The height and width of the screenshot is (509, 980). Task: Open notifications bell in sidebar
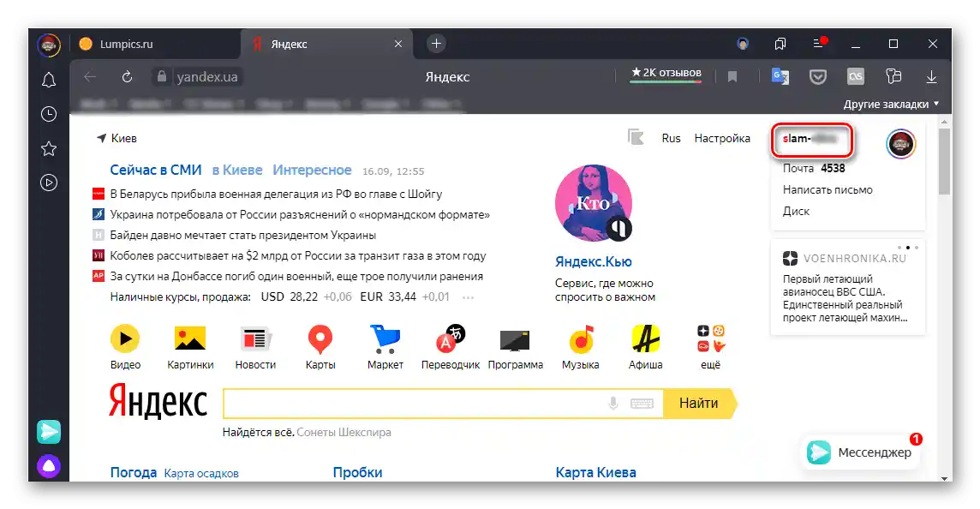coord(49,80)
